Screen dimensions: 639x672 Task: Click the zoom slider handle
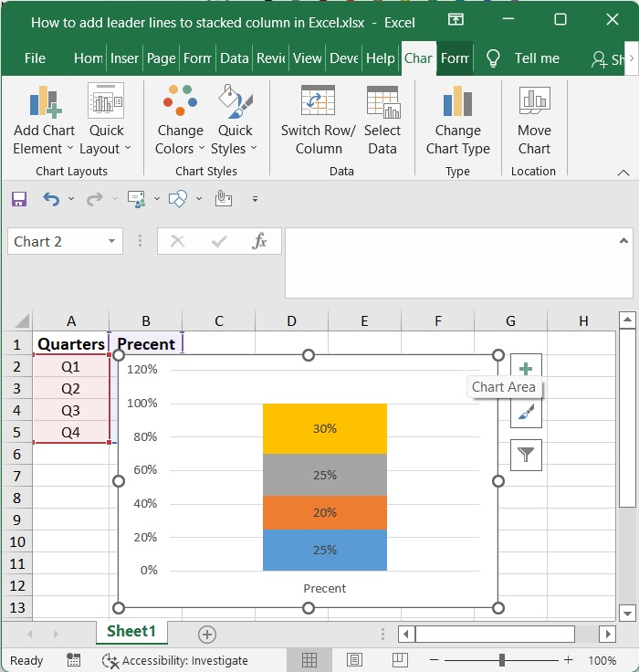[x=502, y=660]
